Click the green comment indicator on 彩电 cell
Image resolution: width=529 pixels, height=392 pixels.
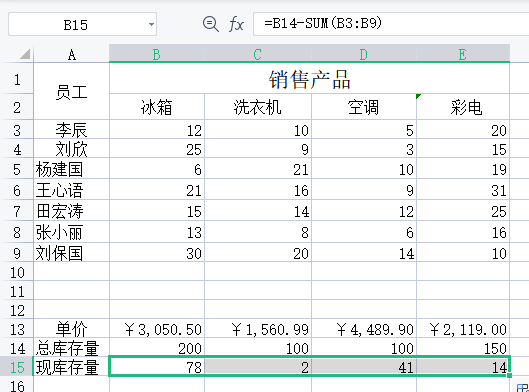[419, 96]
